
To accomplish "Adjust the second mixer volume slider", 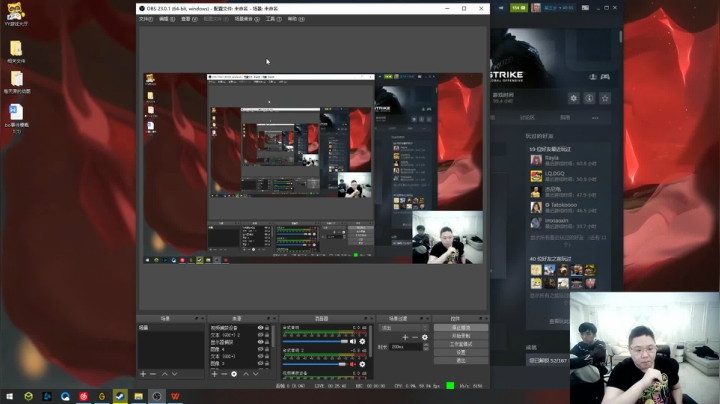I will coord(315,364).
